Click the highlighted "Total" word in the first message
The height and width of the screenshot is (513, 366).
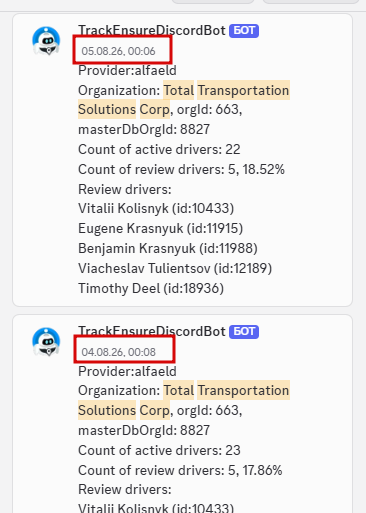pyautogui.click(x=179, y=90)
